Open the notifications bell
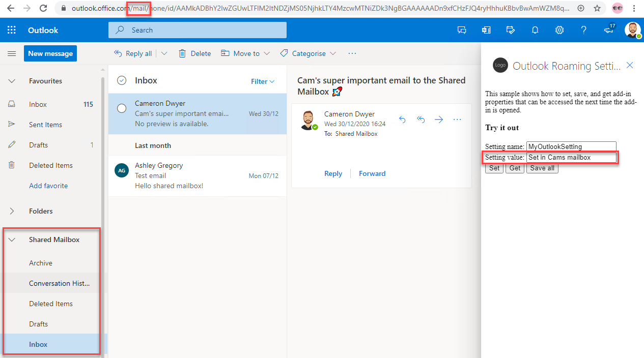 point(535,30)
